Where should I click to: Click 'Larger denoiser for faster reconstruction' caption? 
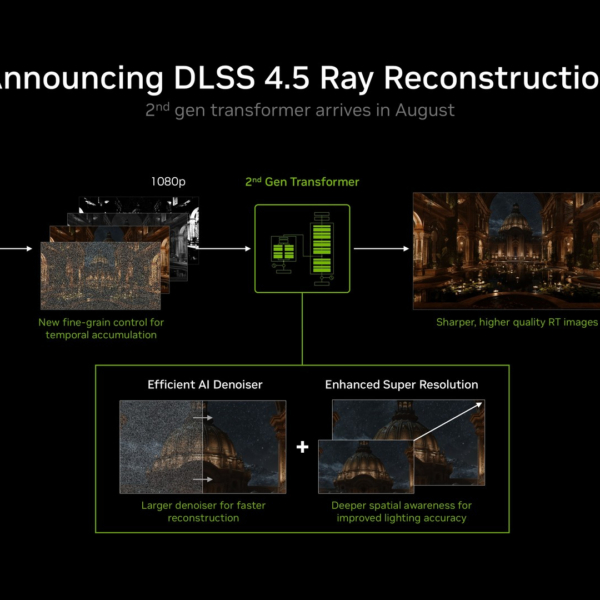[203, 511]
